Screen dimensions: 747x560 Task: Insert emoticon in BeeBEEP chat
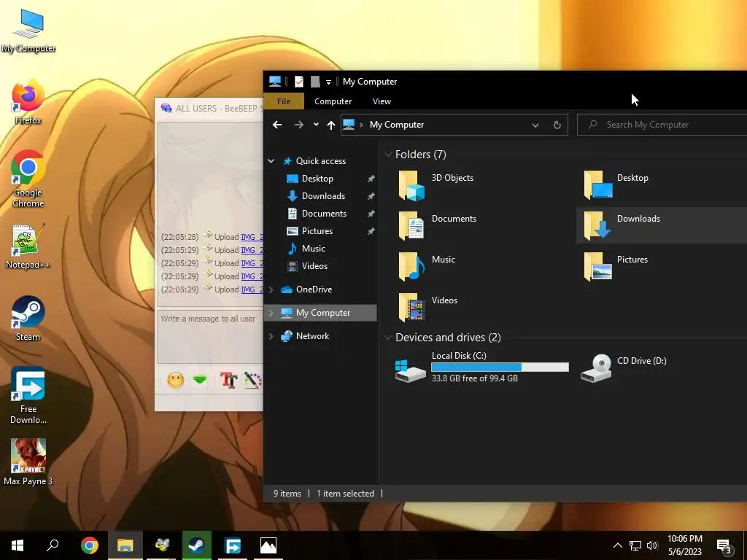coord(175,380)
